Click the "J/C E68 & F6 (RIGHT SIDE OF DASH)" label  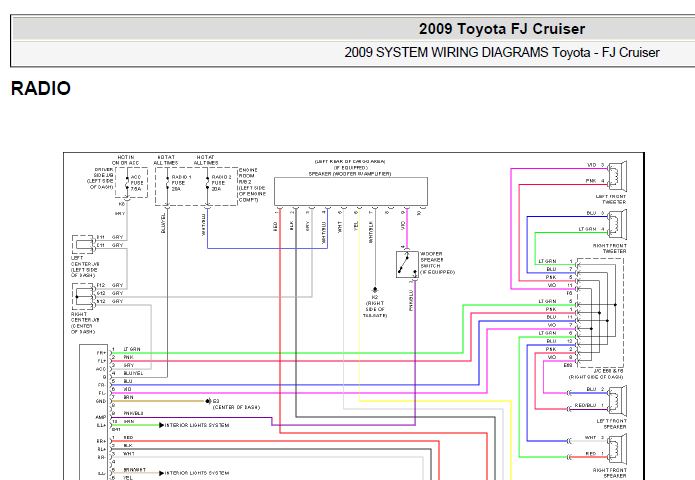pyautogui.click(x=596, y=374)
